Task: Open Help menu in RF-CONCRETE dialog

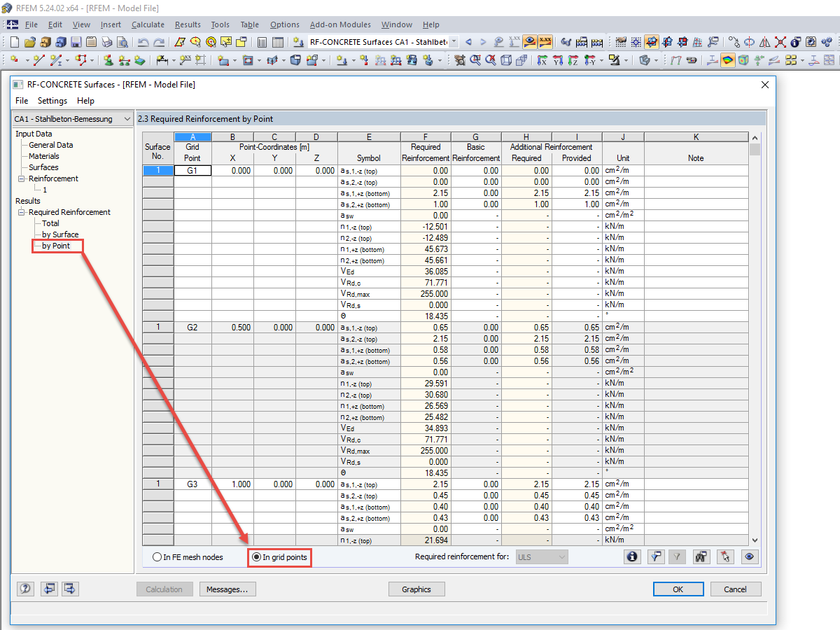Action: point(85,101)
